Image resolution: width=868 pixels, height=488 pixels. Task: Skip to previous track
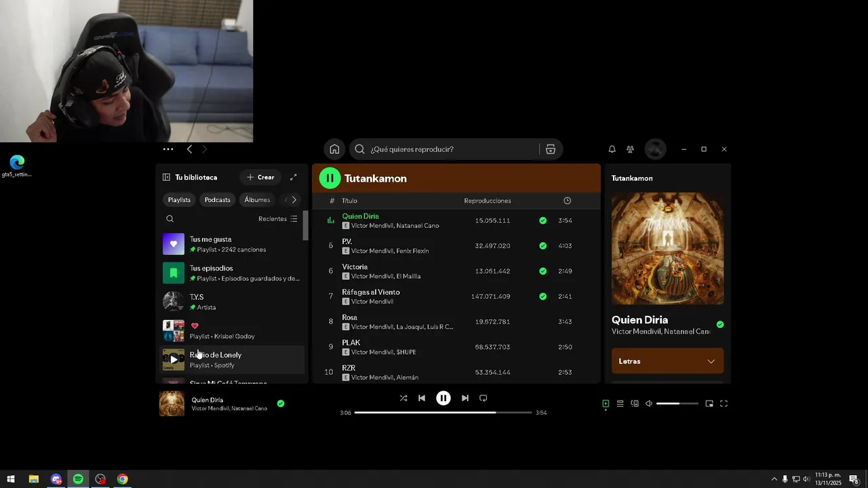tap(422, 399)
